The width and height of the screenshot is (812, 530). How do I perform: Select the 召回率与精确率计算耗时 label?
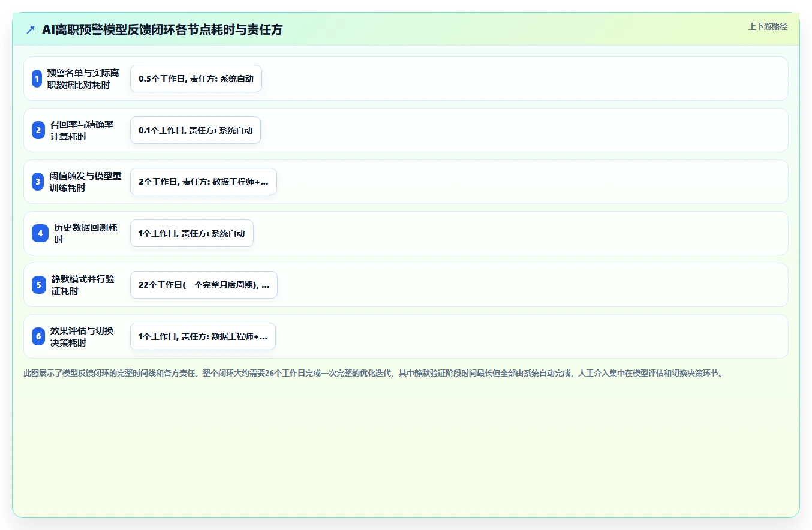(x=82, y=130)
